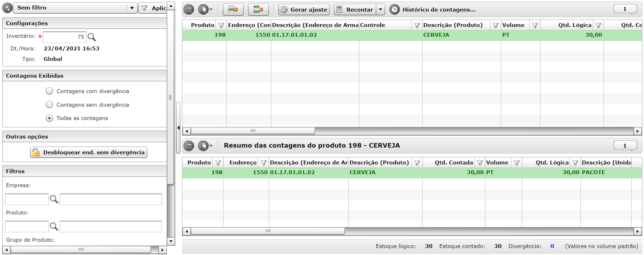Click Resumo grid horizontal scrollbar thumb

click(268, 231)
